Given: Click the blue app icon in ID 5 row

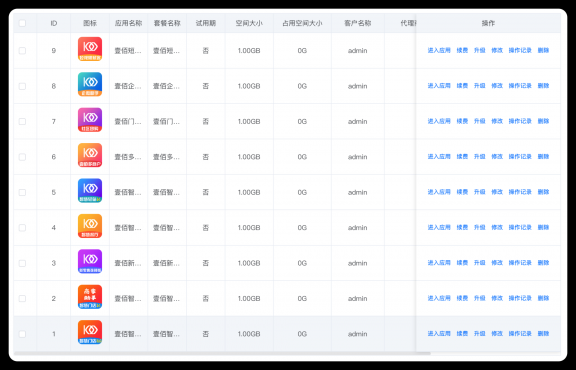Looking at the screenshot, I should click(x=90, y=191).
